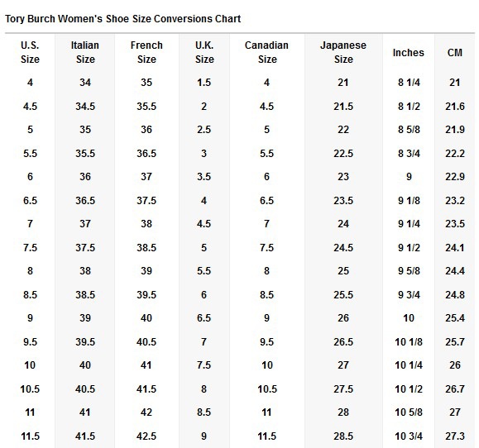Click the CM column header
This screenshot has height=448, width=479.
coord(455,53)
